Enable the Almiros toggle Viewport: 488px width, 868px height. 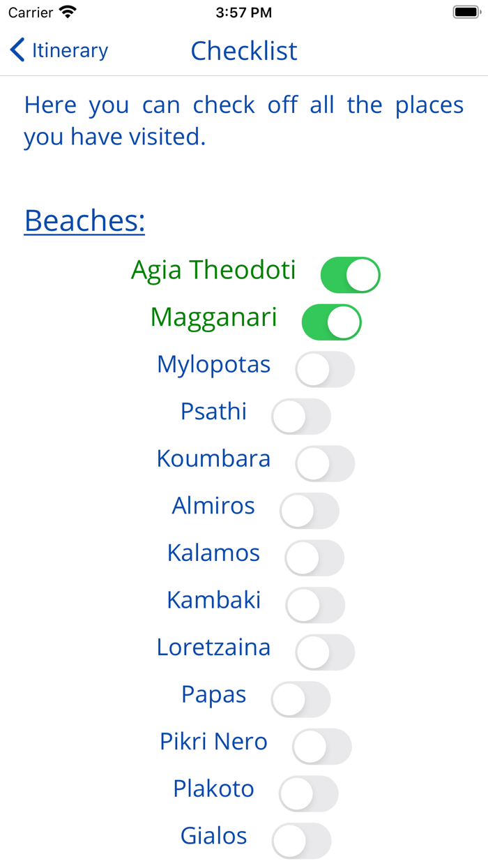pyautogui.click(x=310, y=511)
